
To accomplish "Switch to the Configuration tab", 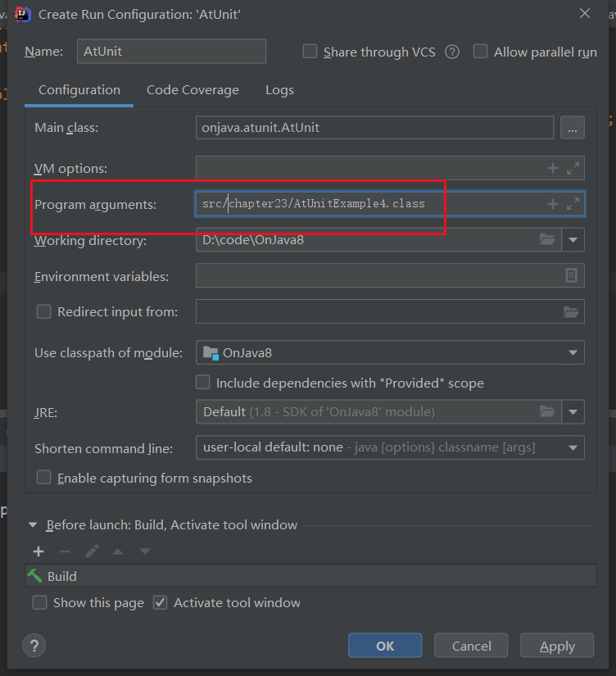I will coord(79,90).
